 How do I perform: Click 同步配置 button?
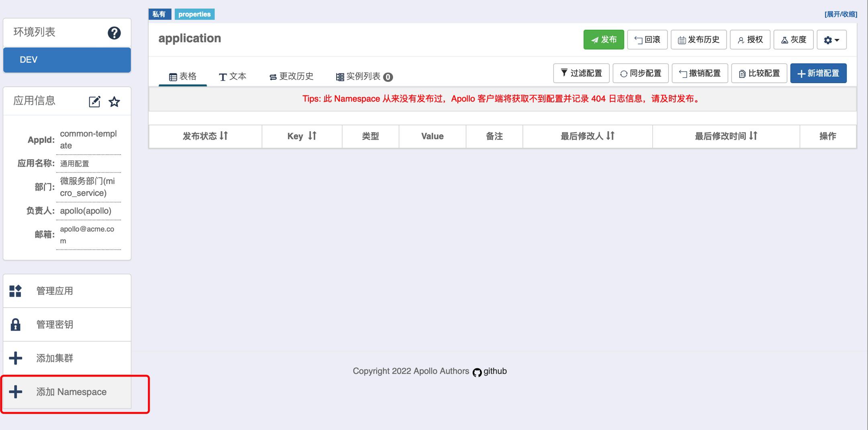coord(641,73)
